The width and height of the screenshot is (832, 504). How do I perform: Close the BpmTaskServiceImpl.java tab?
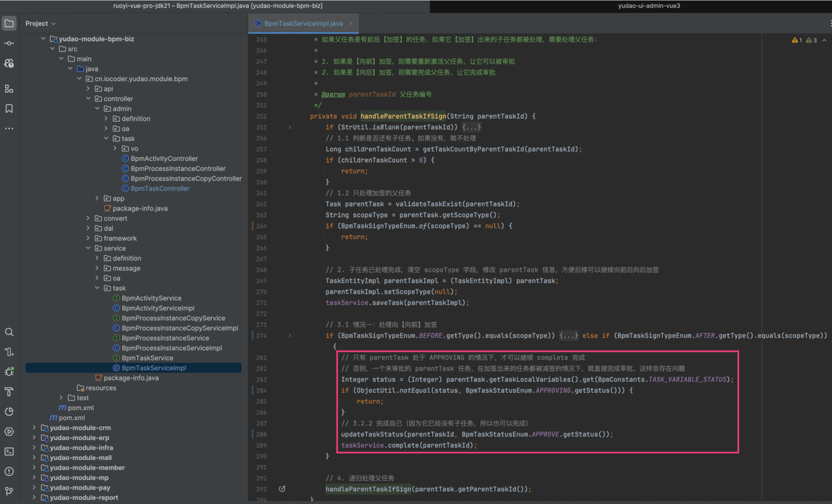tap(351, 23)
